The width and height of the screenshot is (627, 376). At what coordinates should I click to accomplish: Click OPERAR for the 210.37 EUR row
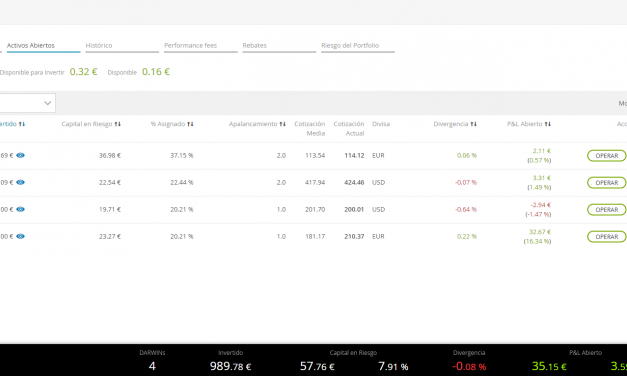(x=607, y=237)
